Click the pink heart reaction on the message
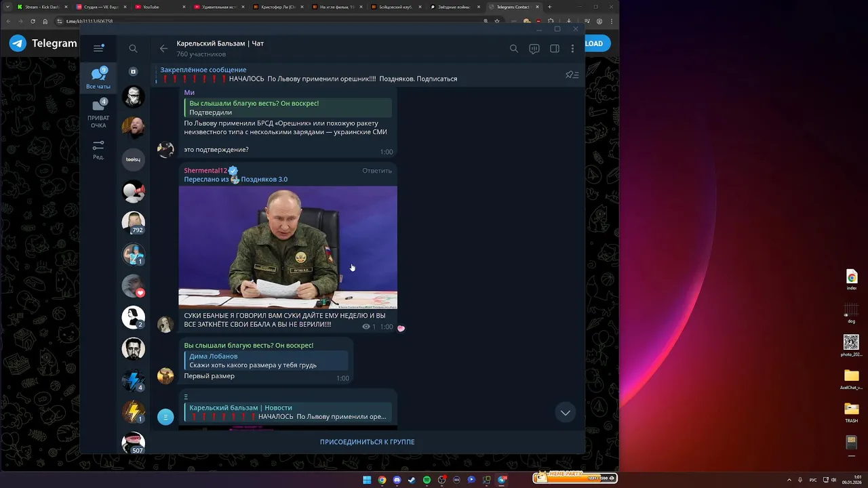868x488 pixels. click(x=401, y=328)
